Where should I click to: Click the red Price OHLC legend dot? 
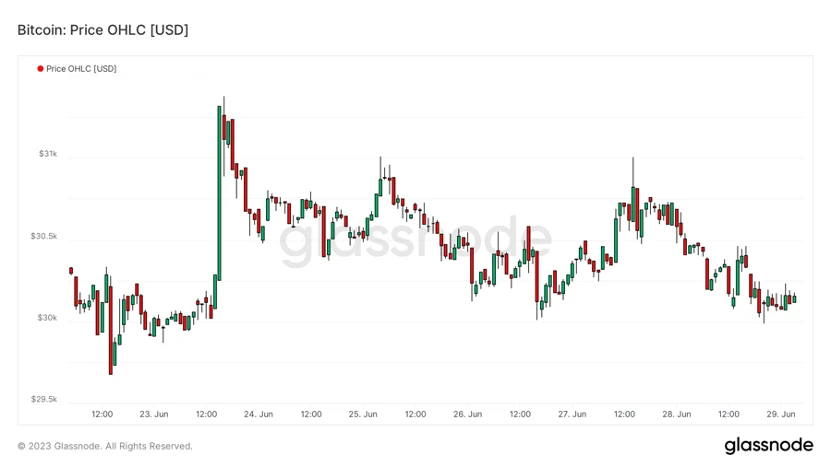coord(40,69)
